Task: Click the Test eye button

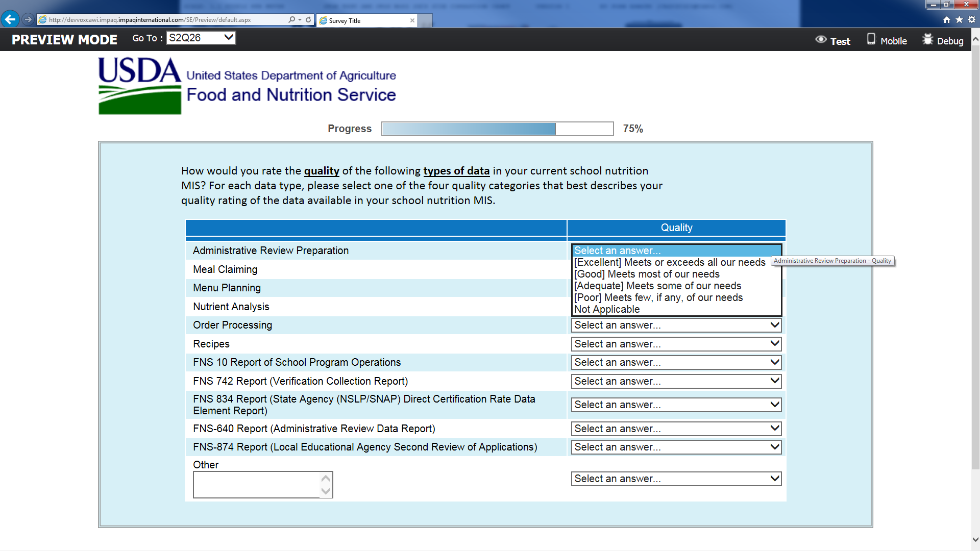Action: point(833,40)
